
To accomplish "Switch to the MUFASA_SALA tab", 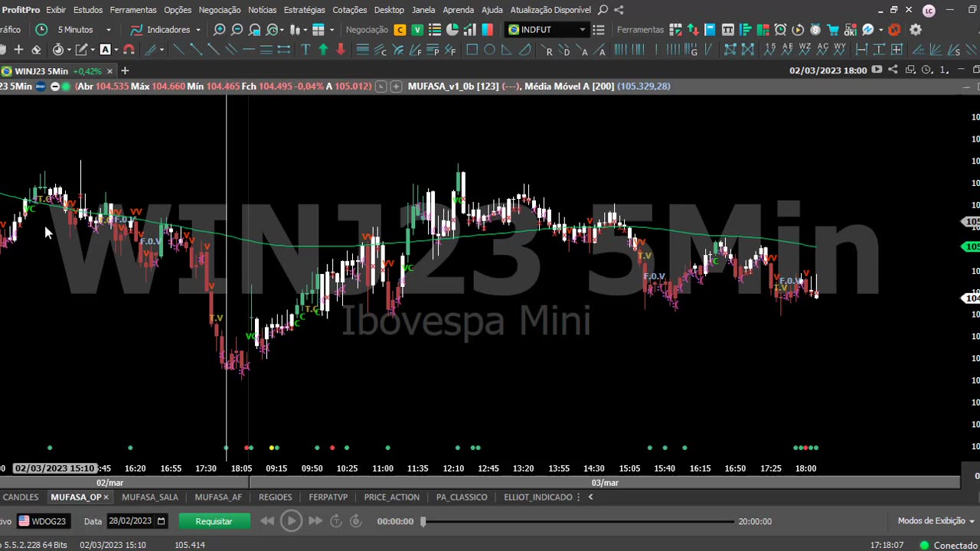I will (150, 497).
